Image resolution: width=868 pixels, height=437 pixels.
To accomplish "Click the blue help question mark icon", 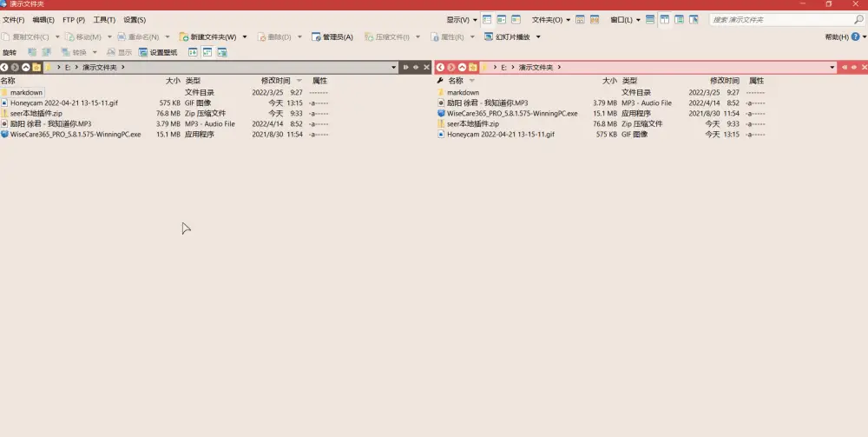I will point(855,36).
